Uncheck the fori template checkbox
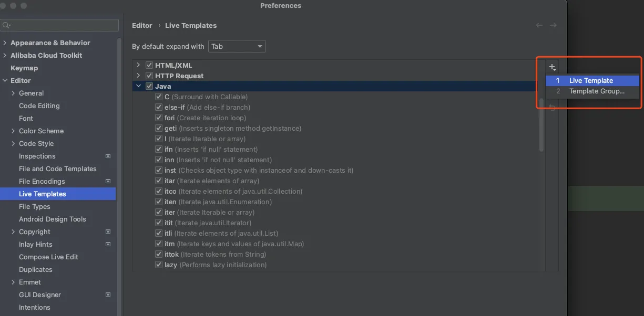The image size is (644, 316). (x=159, y=118)
